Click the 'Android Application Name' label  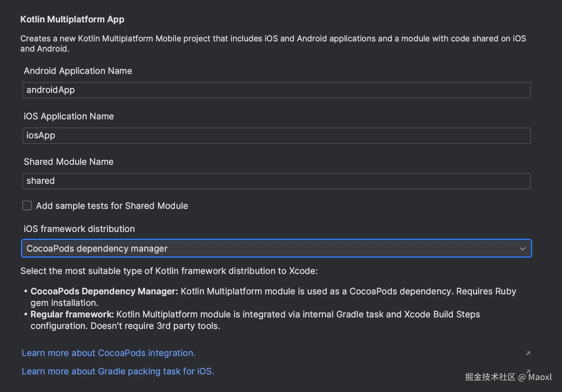click(78, 71)
